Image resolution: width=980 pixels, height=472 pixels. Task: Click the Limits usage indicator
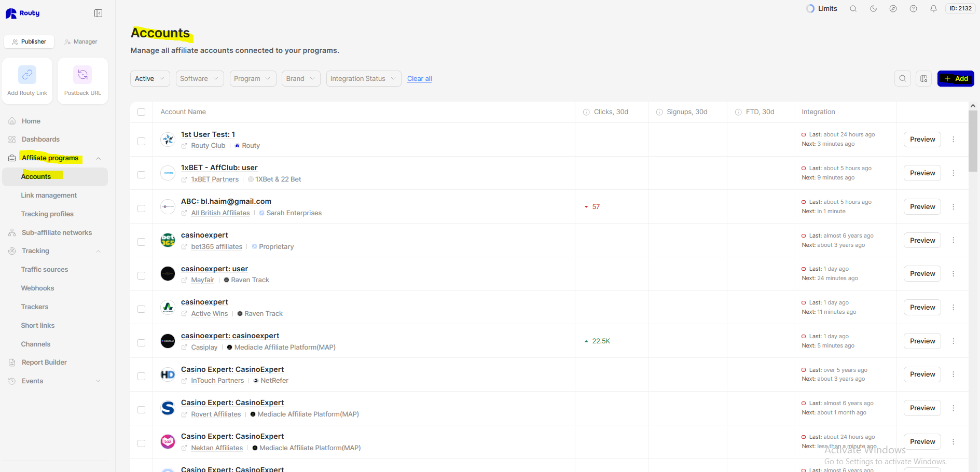[822, 8]
